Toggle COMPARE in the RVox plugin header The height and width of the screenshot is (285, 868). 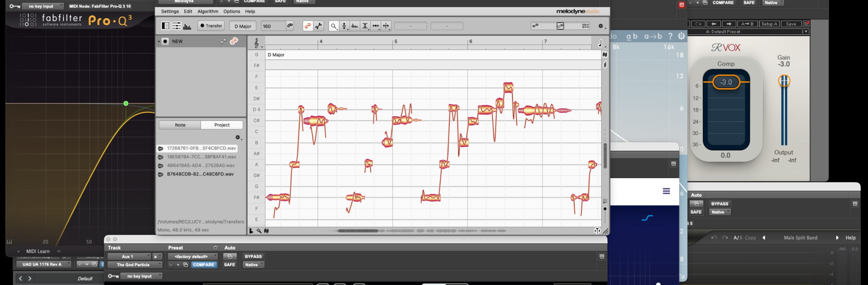[x=723, y=3]
